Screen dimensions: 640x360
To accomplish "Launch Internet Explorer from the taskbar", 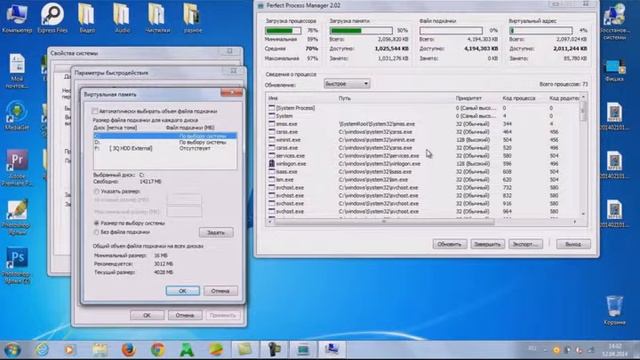I will [42, 350].
